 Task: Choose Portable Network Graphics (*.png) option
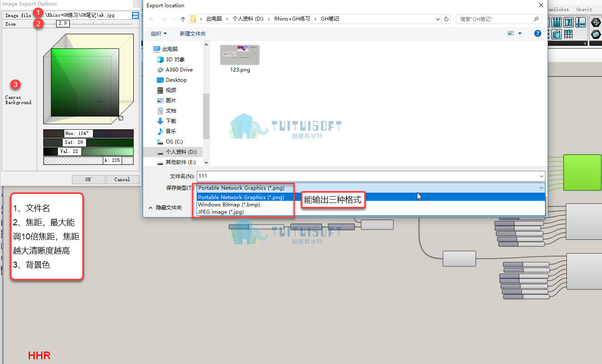click(371, 197)
